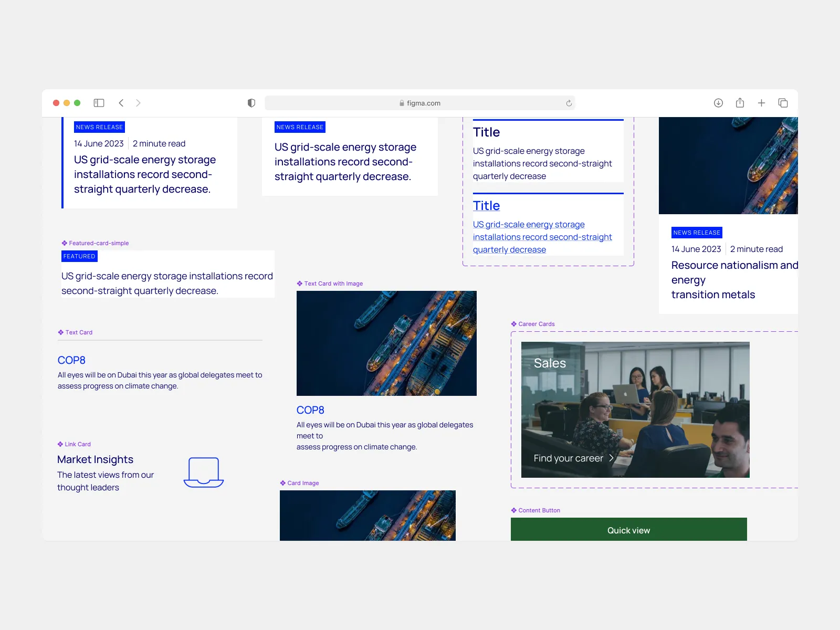Click the FEATURED tag badge

click(79, 256)
